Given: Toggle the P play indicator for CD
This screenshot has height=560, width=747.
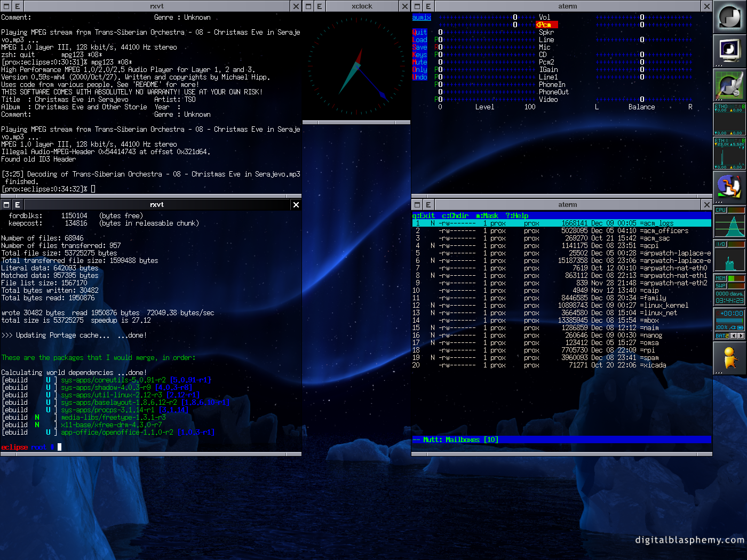Looking at the screenshot, I should click(436, 55).
